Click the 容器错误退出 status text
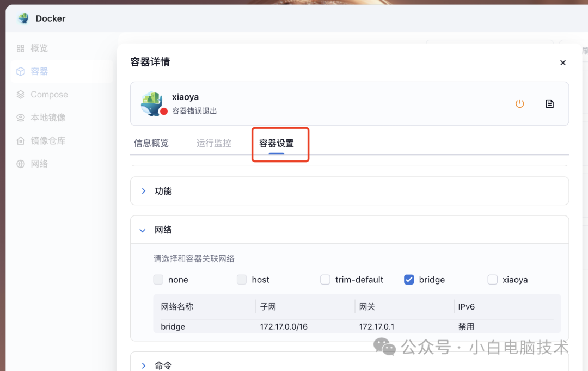The width and height of the screenshot is (588, 371). click(x=194, y=111)
